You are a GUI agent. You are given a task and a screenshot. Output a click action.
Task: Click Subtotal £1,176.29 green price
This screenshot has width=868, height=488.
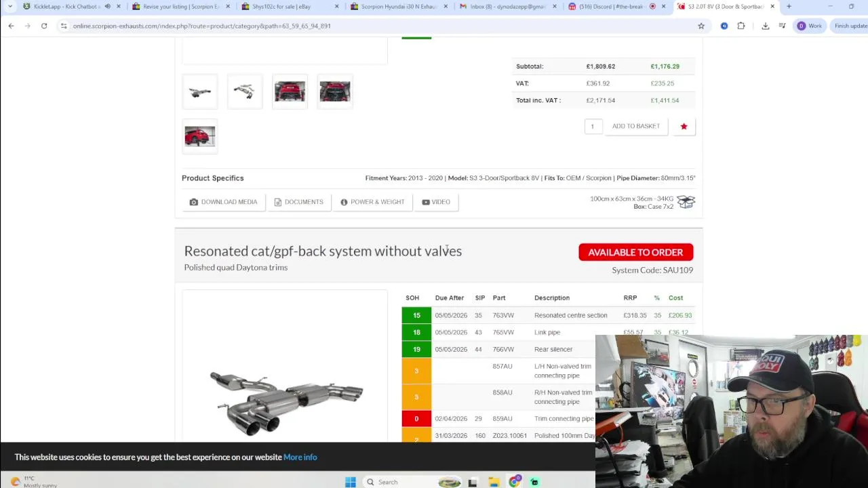tap(665, 66)
